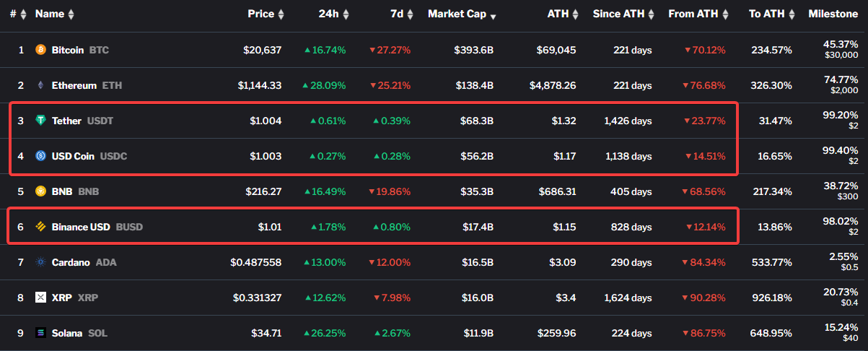Click Ethereum 24h change 28.09%

pyautogui.click(x=325, y=85)
